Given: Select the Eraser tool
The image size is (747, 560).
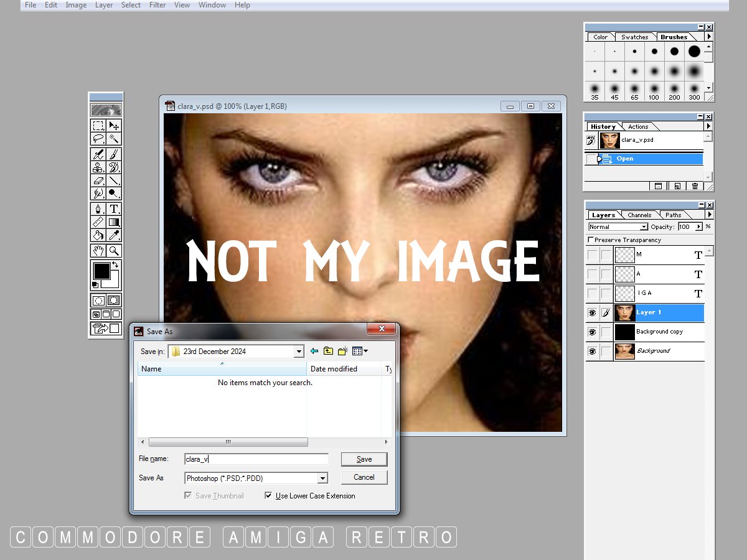Looking at the screenshot, I should [98, 180].
